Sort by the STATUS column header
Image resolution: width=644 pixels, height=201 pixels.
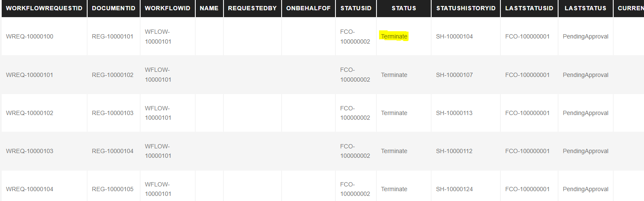404,9
